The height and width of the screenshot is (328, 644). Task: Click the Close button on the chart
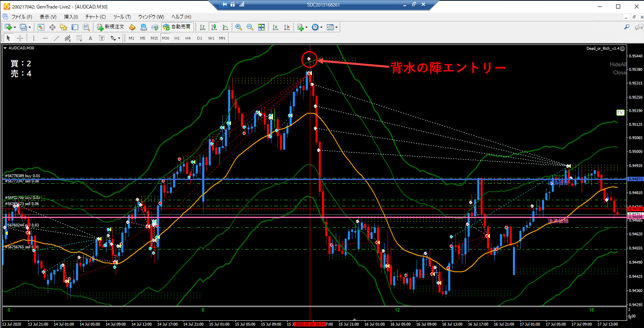pos(619,72)
